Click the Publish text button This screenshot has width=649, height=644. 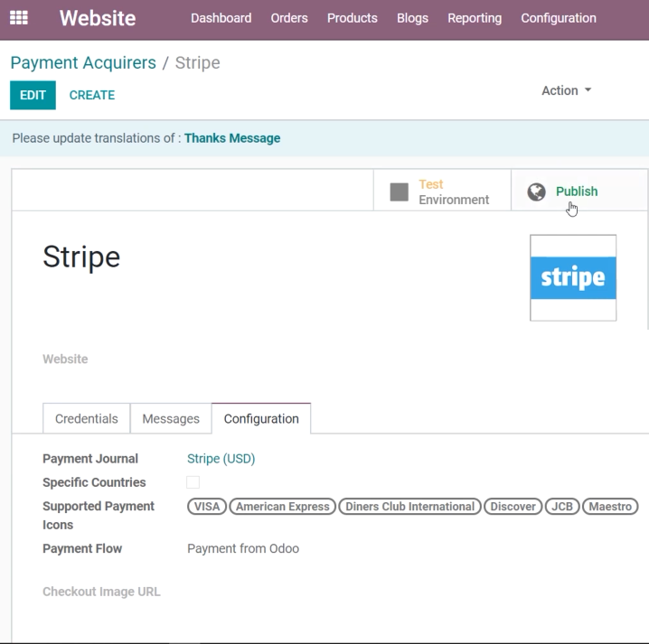tap(577, 191)
